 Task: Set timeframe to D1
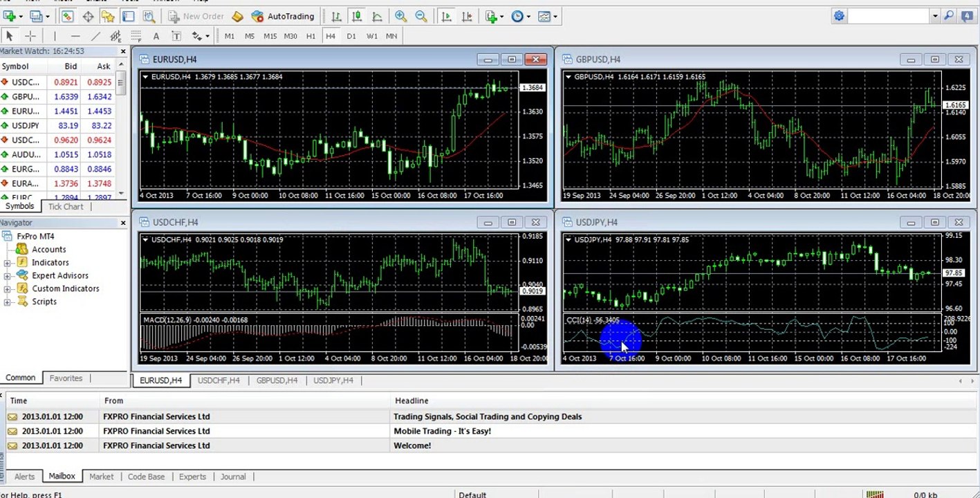click(351, 36)
